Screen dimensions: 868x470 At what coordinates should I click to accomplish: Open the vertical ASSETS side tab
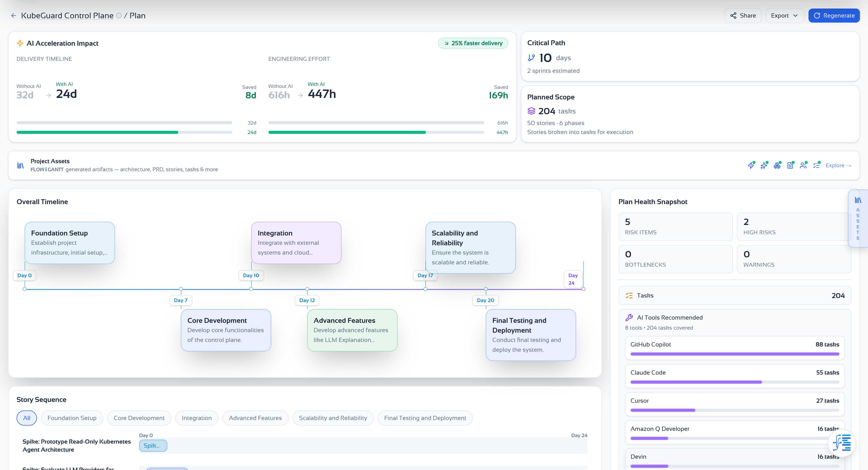click(x=858, y=219)
